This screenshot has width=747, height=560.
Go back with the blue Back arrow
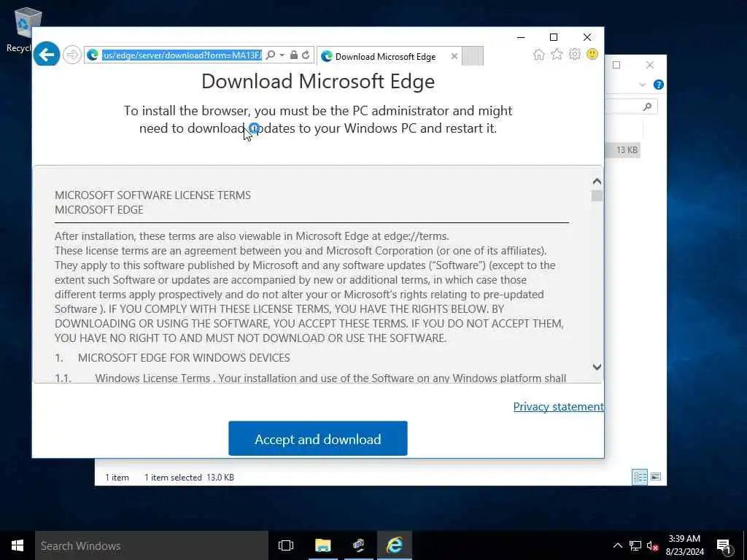[x=47, y=54]
